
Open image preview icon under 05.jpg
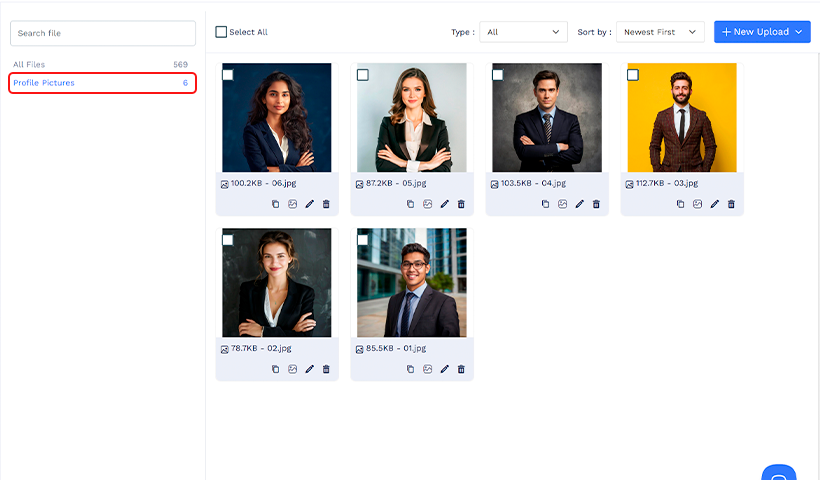[428, 204]
